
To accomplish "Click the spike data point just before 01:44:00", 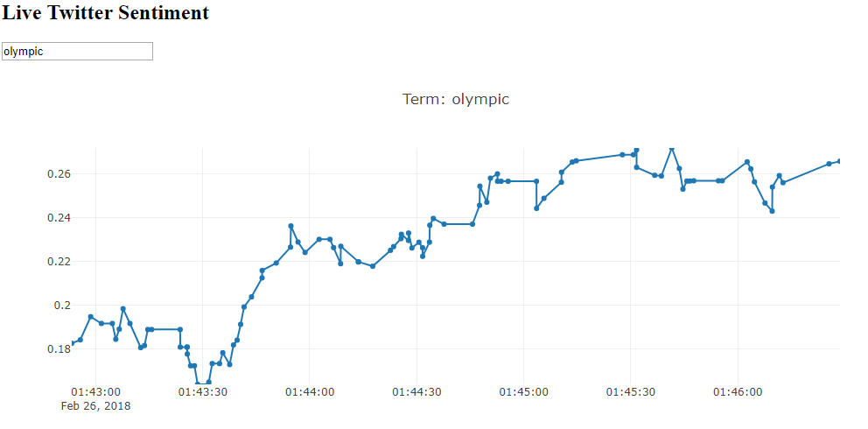I will (x=290, y=226).
